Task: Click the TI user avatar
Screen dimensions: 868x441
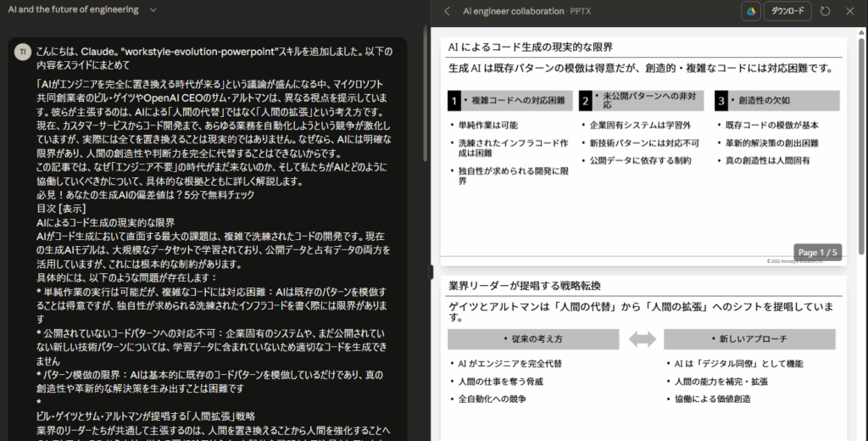Action: click(x=23, y=53)
